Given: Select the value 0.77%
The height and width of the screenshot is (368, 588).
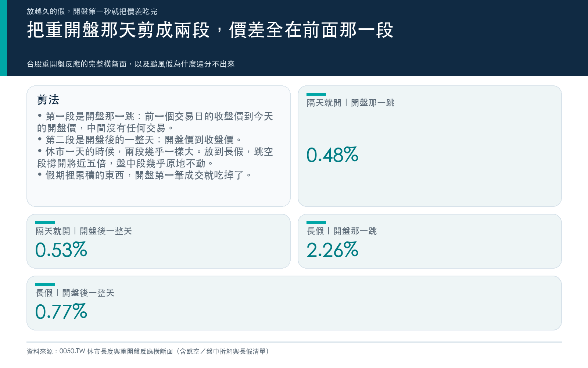Looking at the screenshot, I should click(x=61, y=312).
